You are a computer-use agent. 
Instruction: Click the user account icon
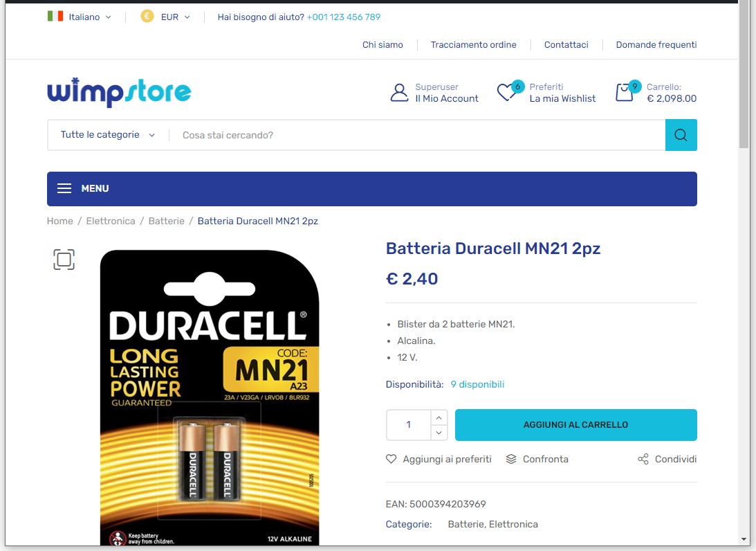(x=398, y=92)
